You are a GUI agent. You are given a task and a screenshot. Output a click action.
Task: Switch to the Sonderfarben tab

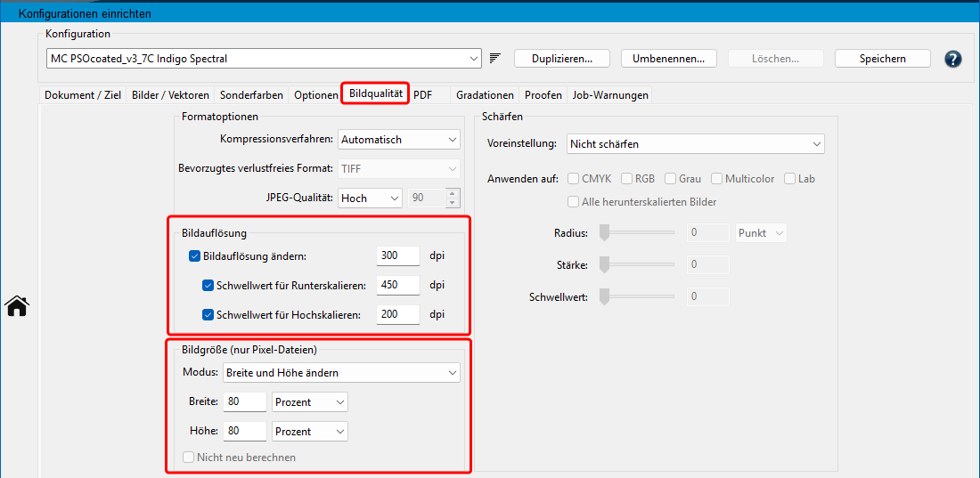click(251, 95)
